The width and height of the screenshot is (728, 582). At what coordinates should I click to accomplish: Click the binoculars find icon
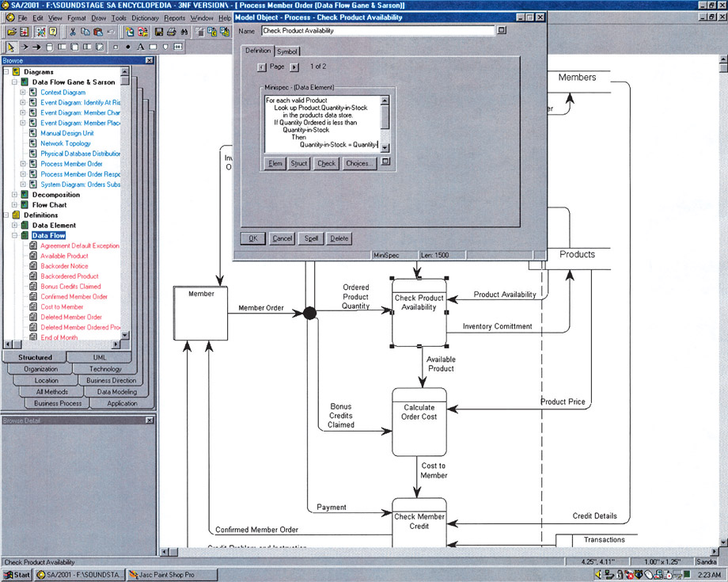[184, 32]
